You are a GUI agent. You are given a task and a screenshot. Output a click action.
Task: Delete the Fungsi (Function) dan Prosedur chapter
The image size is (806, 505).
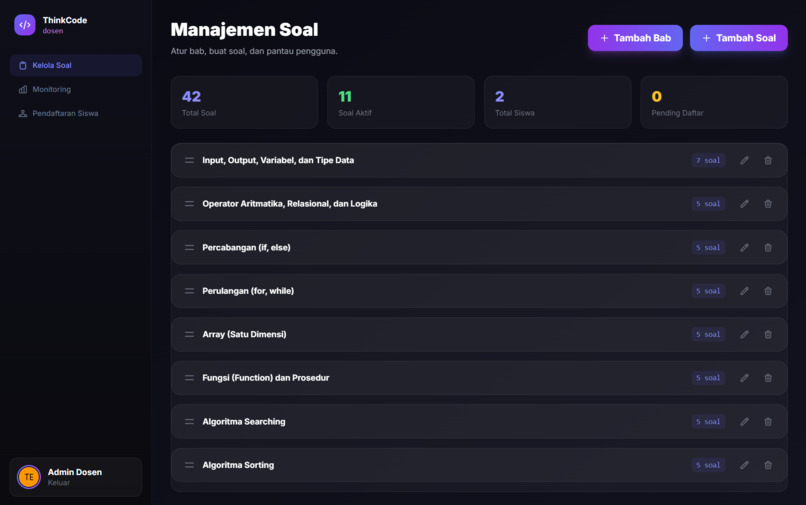768,378
